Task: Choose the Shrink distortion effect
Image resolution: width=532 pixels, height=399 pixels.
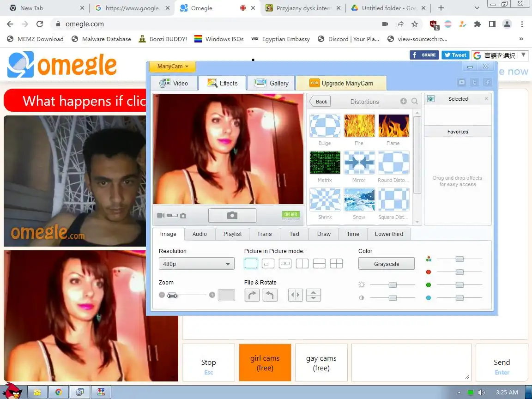Action: click(x=325, y=199)
